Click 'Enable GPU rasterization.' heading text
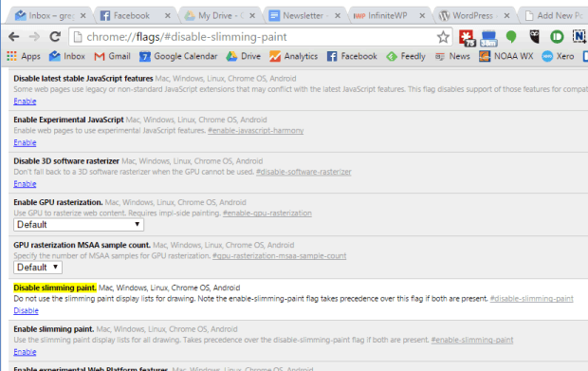This screenshot has height=371, width=588. click(58, 202)
